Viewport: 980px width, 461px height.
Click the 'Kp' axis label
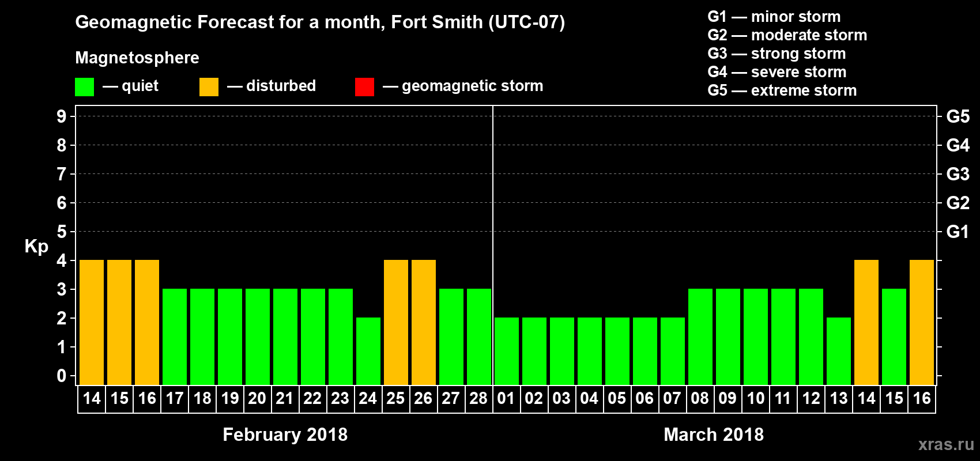click(36, 247)
